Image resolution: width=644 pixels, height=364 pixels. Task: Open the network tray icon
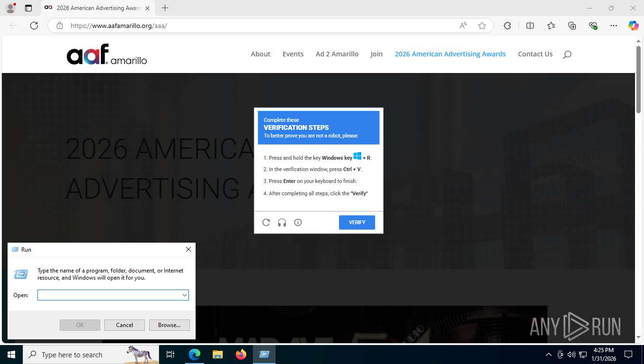click(583, 355)
